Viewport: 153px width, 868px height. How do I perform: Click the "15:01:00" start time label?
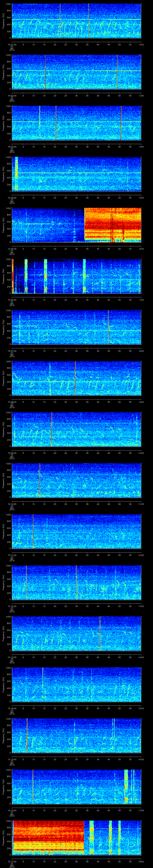click(12, 44)
